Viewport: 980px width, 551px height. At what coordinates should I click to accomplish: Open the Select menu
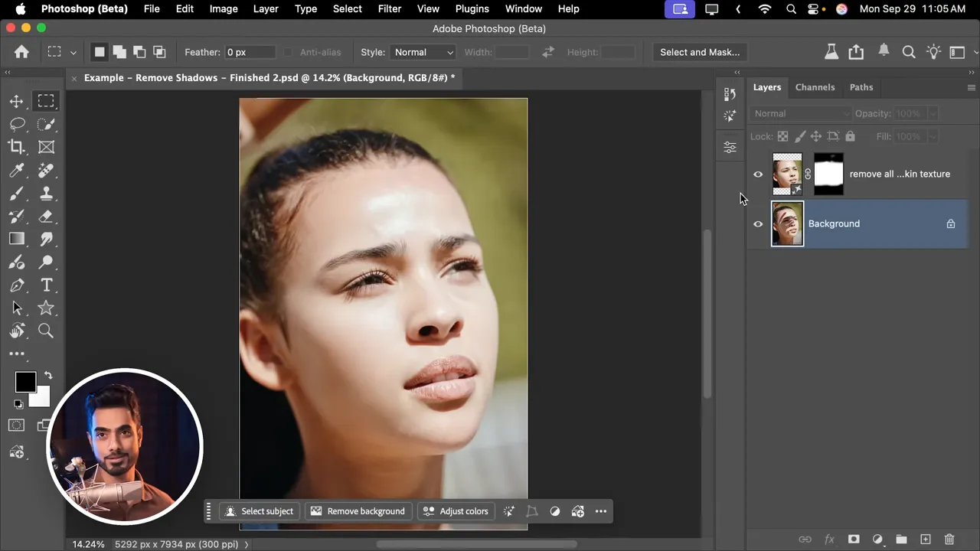point(347,8)
